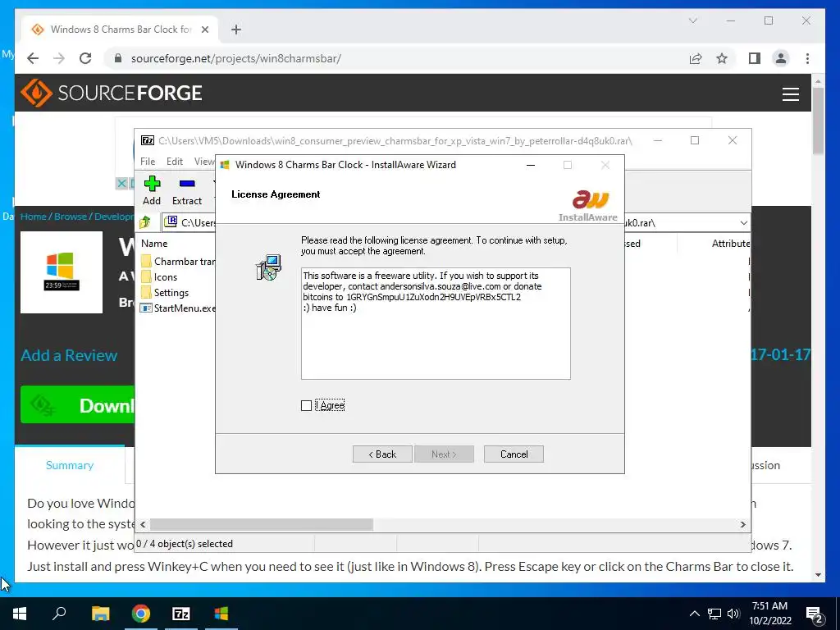Screen dimensions: 840x630
Task: Click the Add a Review link
Action: coord(69,355)
